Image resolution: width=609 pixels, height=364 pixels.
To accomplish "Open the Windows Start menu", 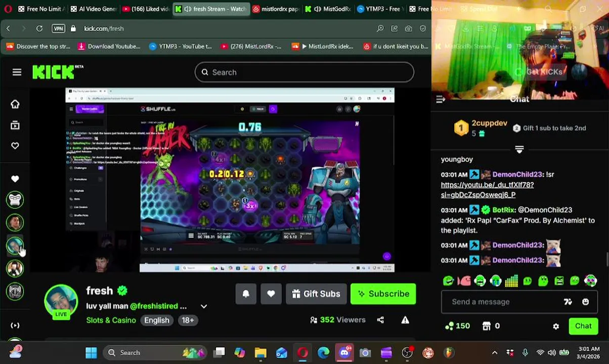I will point(91,352).
